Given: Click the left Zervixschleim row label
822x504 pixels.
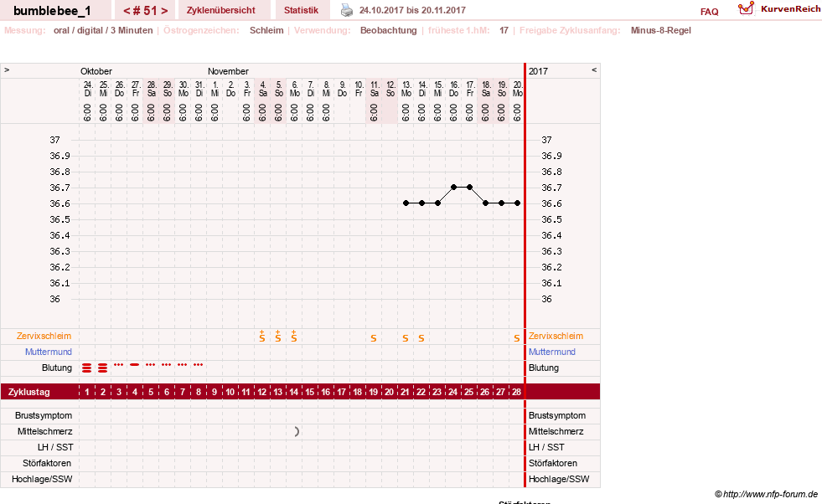Looking at the screenshot, I should (x=44, y=336).
